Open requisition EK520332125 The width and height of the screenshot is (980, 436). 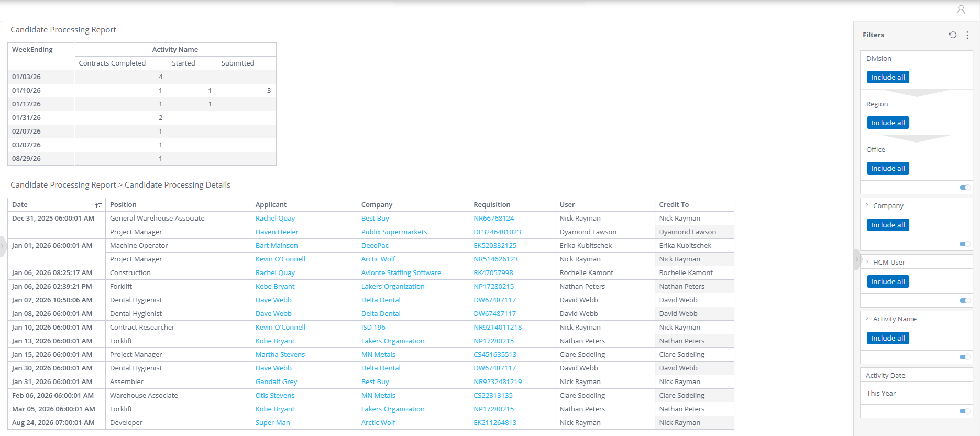(x=495, y=245)
